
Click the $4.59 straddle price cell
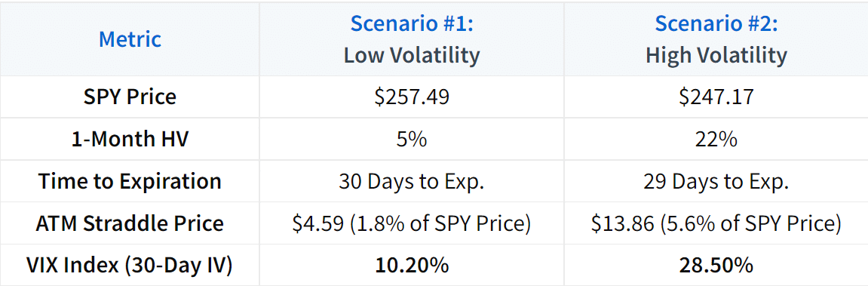[411, 223]
